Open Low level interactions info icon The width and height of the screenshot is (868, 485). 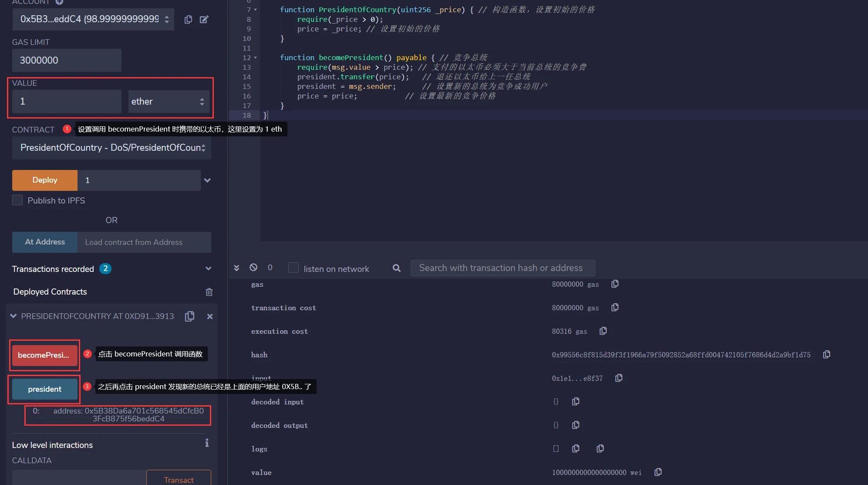(x=207, y=443)
